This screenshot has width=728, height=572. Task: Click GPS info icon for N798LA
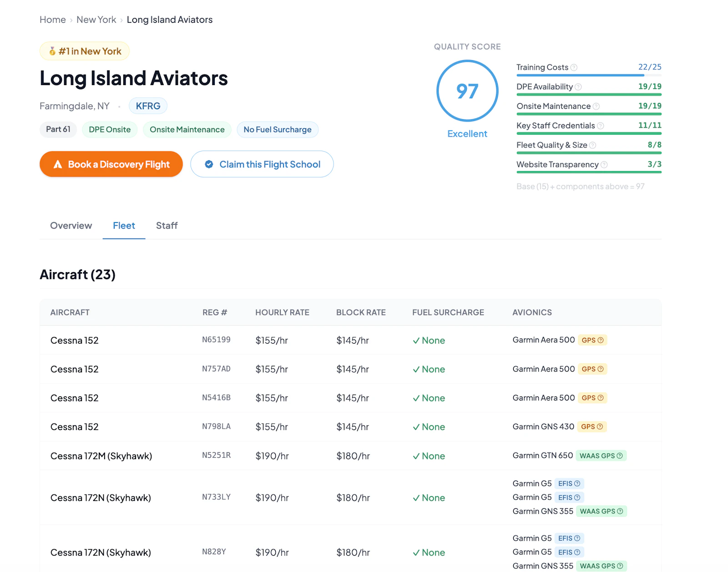[600, 427]
